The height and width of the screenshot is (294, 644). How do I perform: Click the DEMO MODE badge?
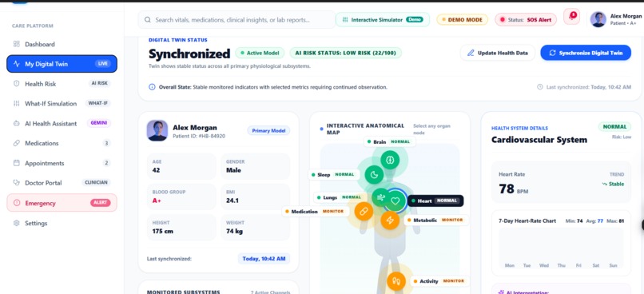pos(462,20)
